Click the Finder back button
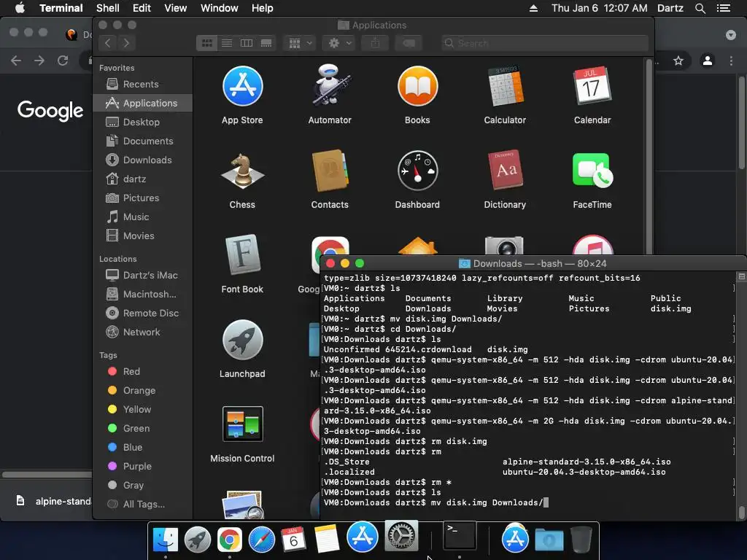 point(108,43)
